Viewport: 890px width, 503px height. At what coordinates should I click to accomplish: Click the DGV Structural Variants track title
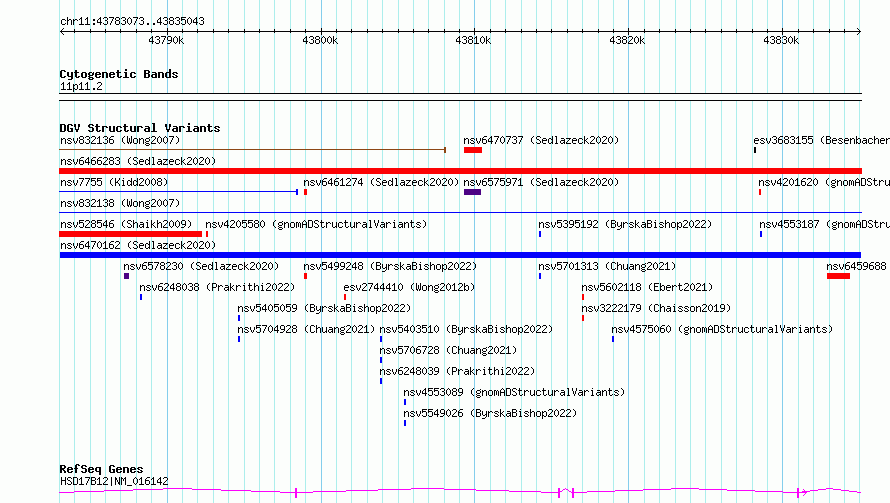(140, 128)
